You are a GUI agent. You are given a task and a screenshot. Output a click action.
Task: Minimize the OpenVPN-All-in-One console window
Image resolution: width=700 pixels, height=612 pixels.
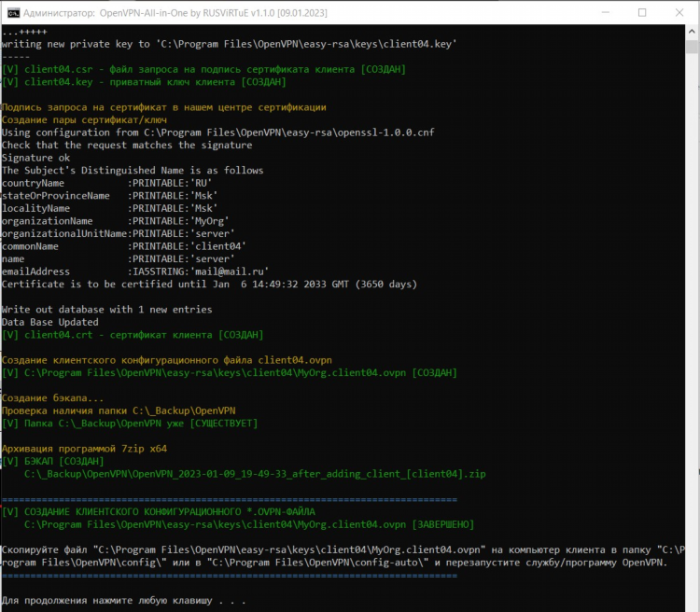point(606,12)
